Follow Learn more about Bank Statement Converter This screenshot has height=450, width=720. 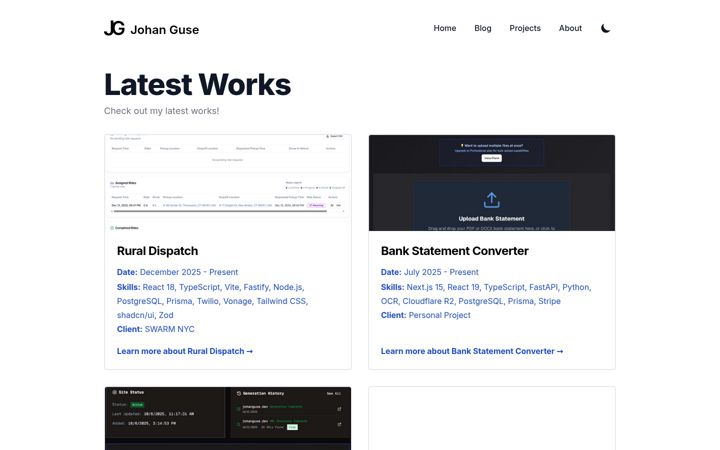pos(472,351)
